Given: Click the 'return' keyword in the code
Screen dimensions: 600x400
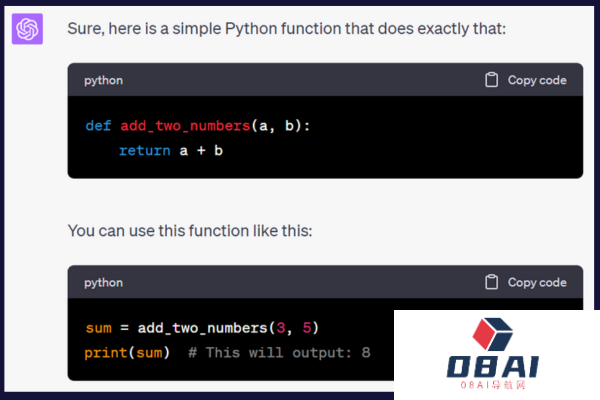Looking at the screenshot, I should [143, 150].
